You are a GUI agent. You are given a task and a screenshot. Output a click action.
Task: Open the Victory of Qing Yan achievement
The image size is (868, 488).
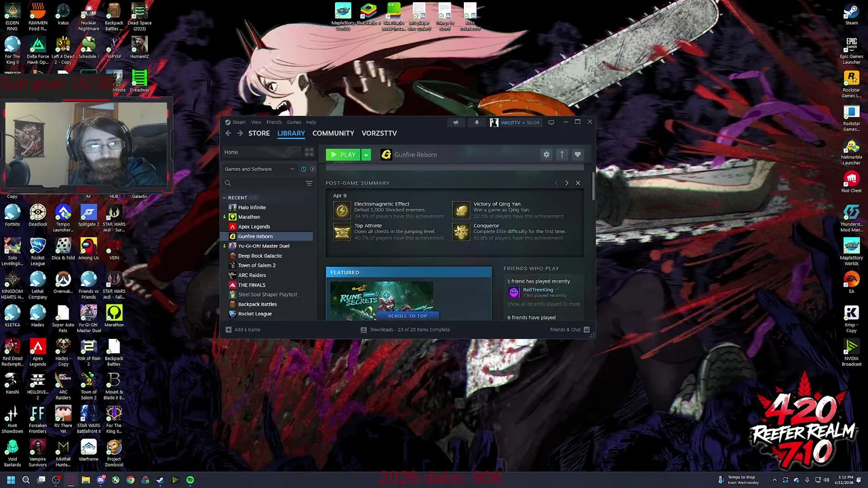click(x=509, y=210)
